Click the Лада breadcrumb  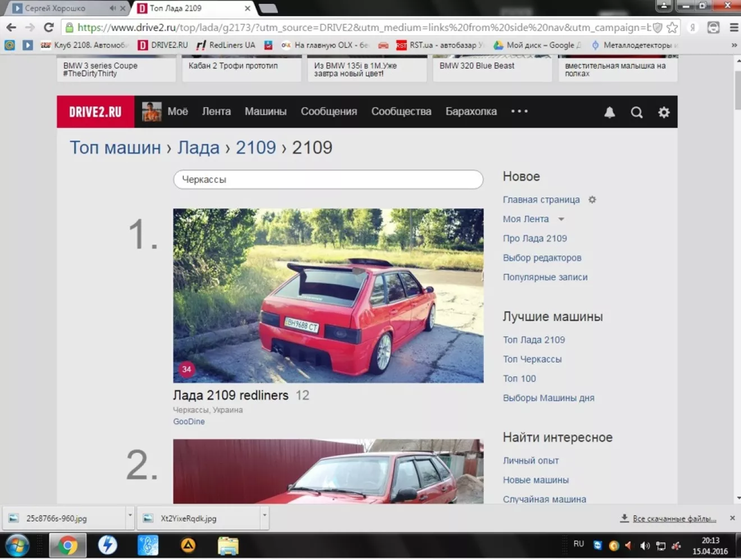pos(198,147)
